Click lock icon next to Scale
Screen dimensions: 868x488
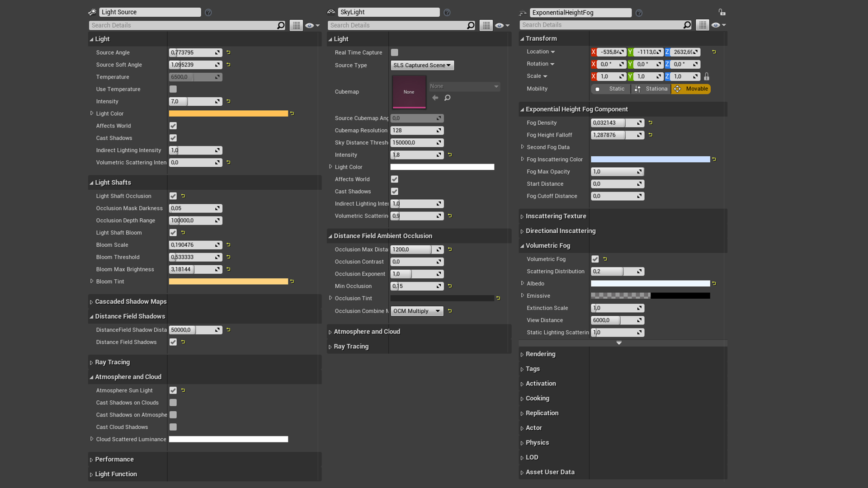pos(707,76)
